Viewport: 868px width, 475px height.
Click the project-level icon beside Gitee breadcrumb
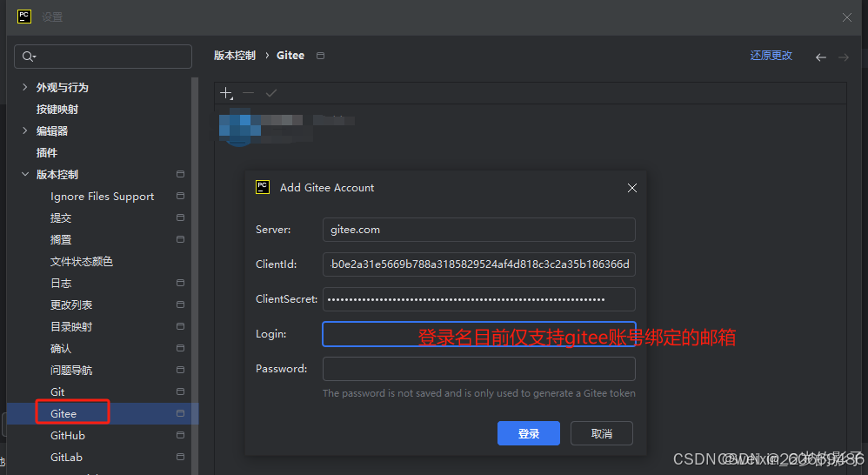320,56
